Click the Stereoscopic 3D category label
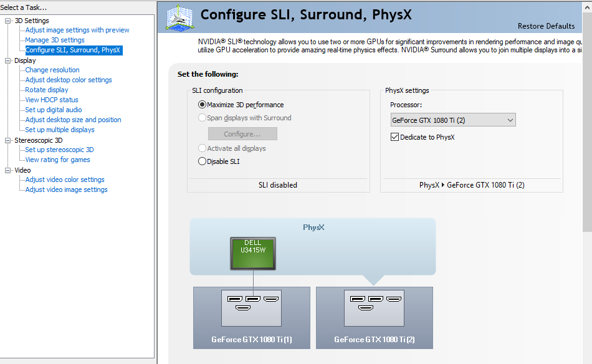The width and height of the screenshot is (592, 364). [x=39, y=140]
